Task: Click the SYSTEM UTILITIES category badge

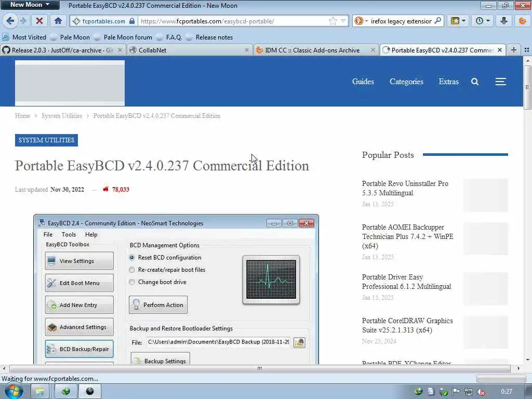Action: pyautogui.click(x=46, y=140)
